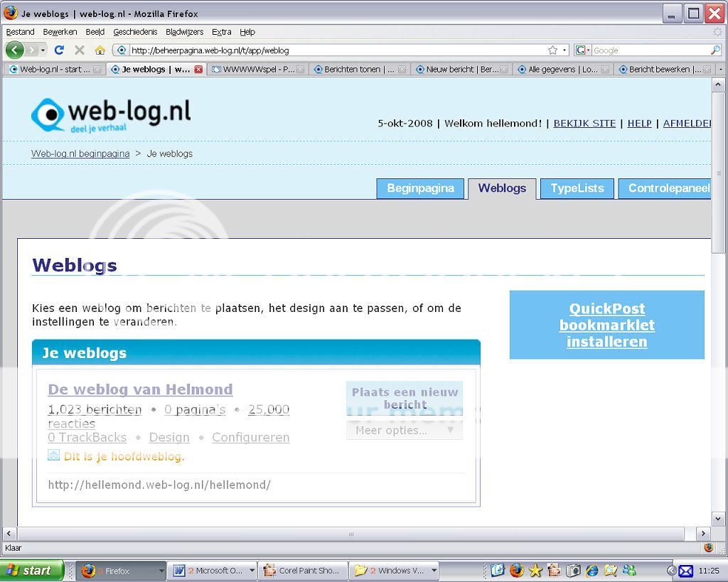
Task: Close the active 'Je weblogs' tab
Action: click(x=198, y=70)
